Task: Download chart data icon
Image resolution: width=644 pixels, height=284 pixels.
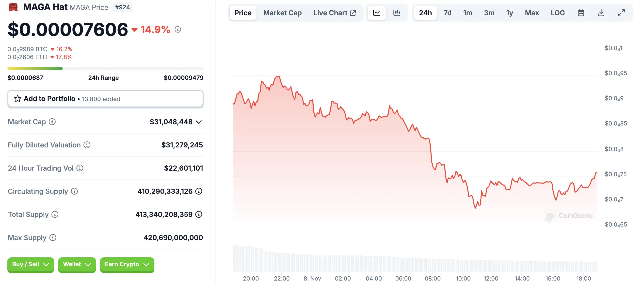Action: coord(601,13)
